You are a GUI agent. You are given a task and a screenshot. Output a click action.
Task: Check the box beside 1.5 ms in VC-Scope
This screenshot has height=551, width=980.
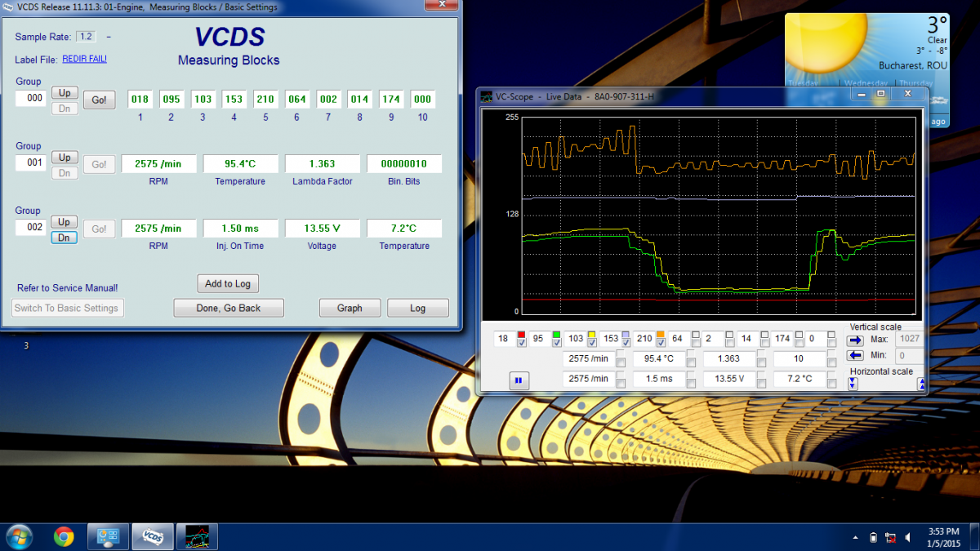[691, 384]
